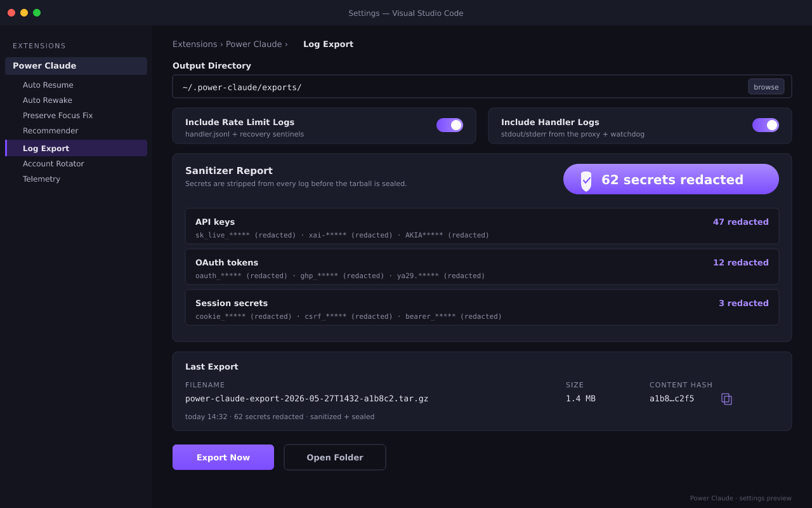Click the Log Export breadcrumb title
This screenshot has width=812, height=508.
pyautogui.click(x=328, y=44)
